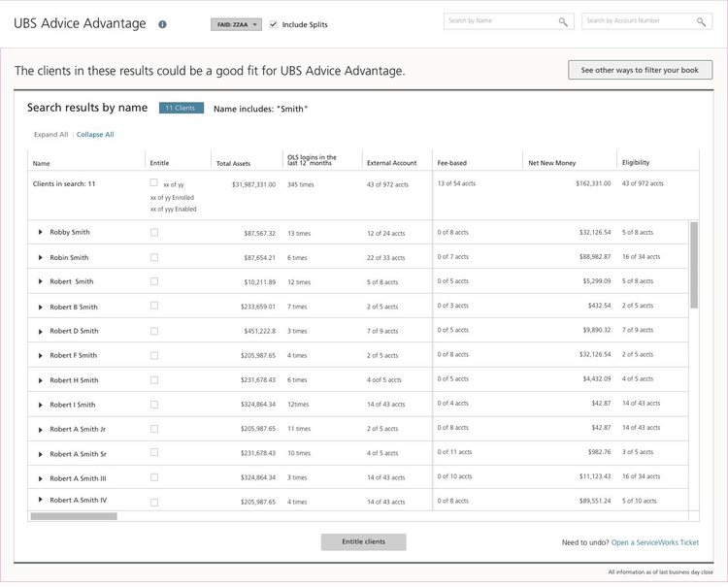
Task: Expand the Robert B Smith row
Action: point(41,308)
